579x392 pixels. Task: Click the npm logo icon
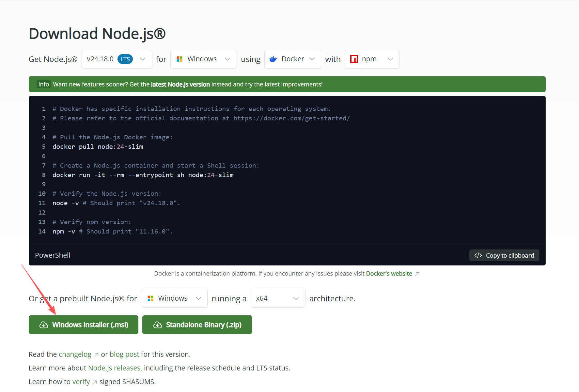(x=354, y=59)
